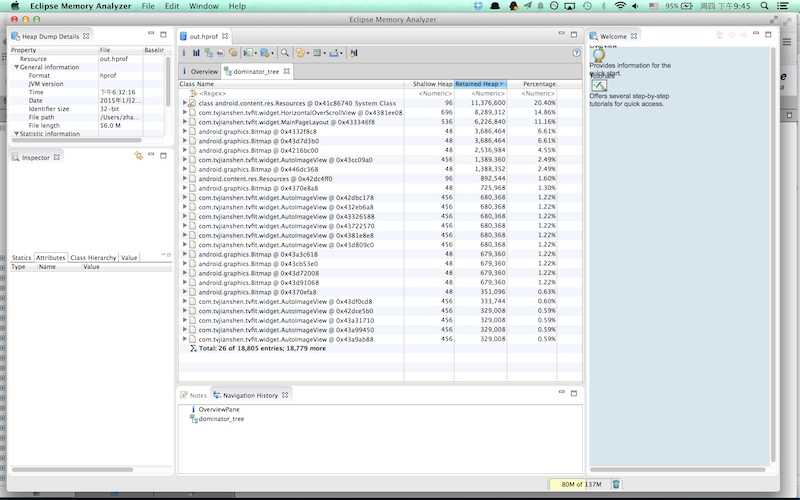This screenshot has height=500, width=800.
Task: Select the Value tab in Inspector
Action: [x=129, y=258]
